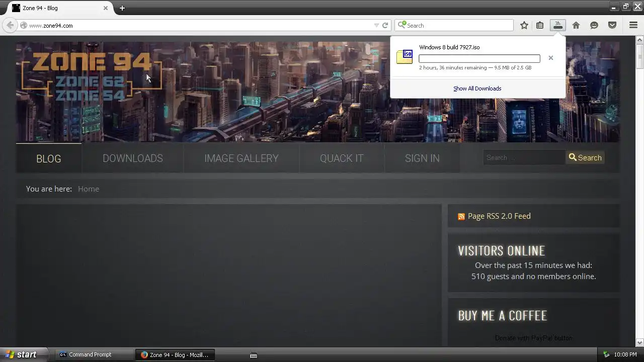Reload the page with the refresh icon
This screenshot has width=644, height=362.
point(385,25)
